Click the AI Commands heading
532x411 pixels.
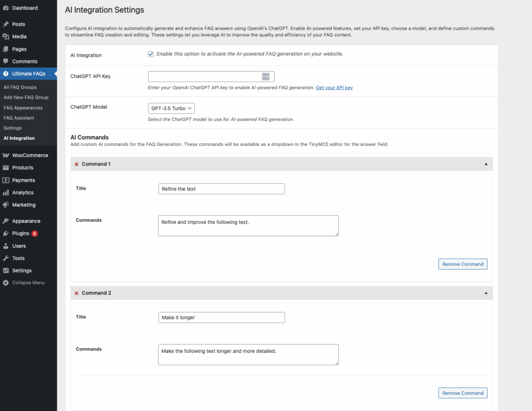(89, 137)
